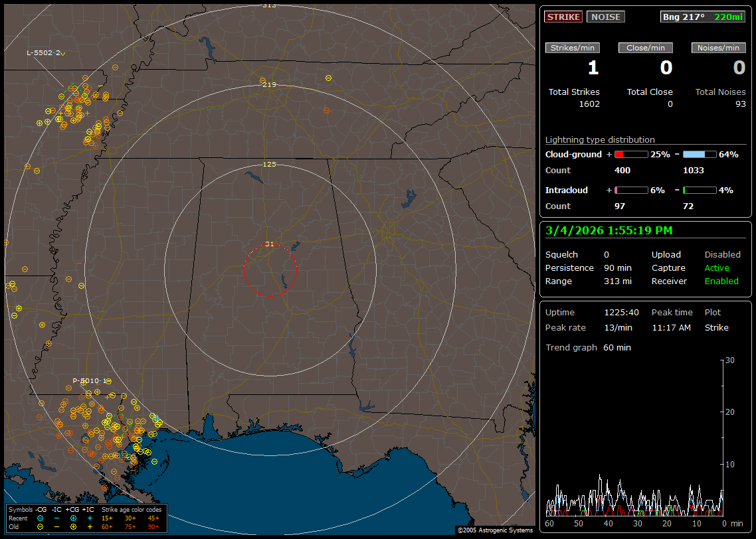Viewport: 756px width, 539px height.
Task: Click the bearing and distance readout box
Action: click(x=703, y=17)
